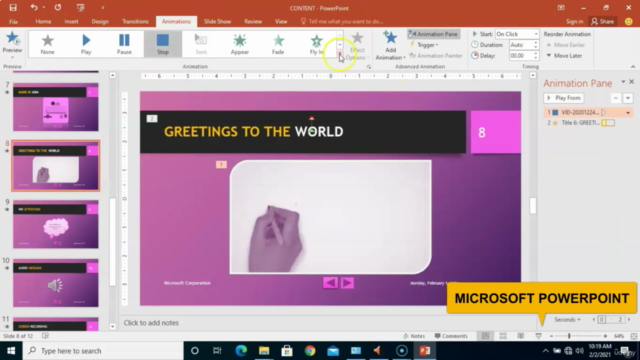
Task: Click the Preview animation button
Action: click(x=12, y=43)
